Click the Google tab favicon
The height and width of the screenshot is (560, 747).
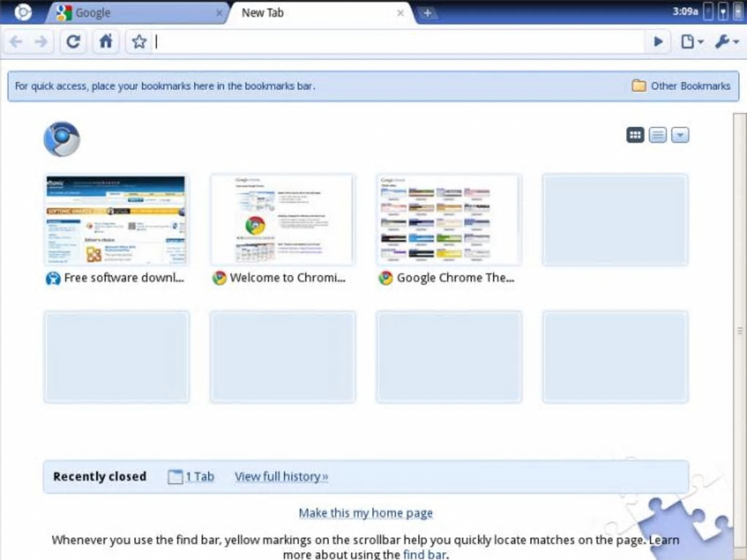(64, 13)
